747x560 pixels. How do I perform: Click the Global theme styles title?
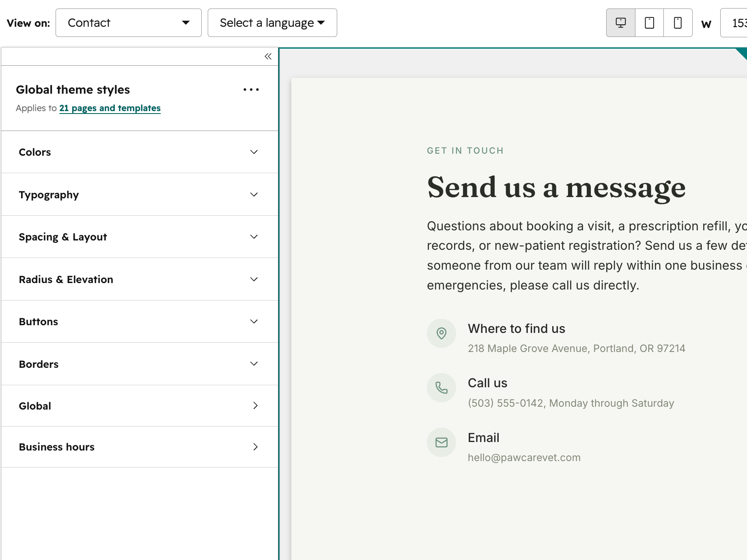[73, 90]
